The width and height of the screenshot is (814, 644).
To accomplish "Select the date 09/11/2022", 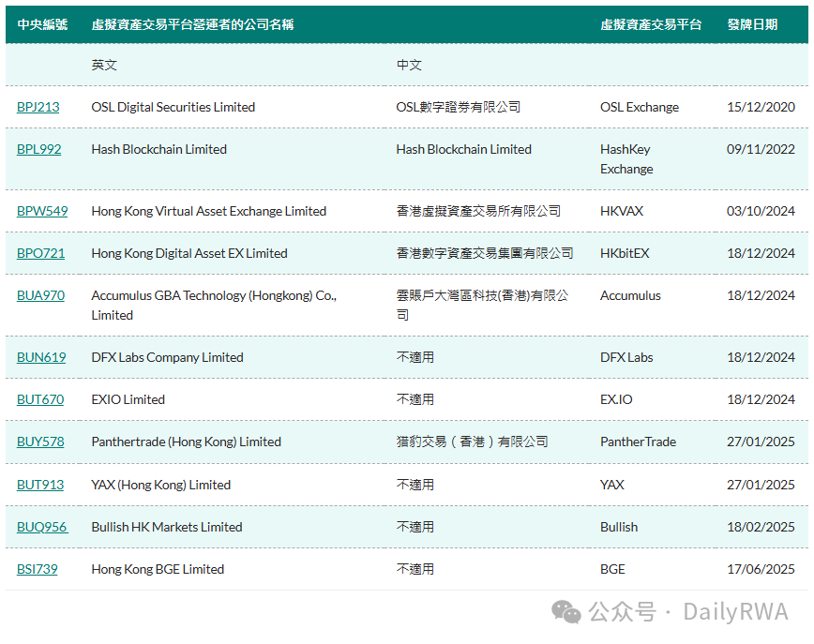I will click(761, 149).
